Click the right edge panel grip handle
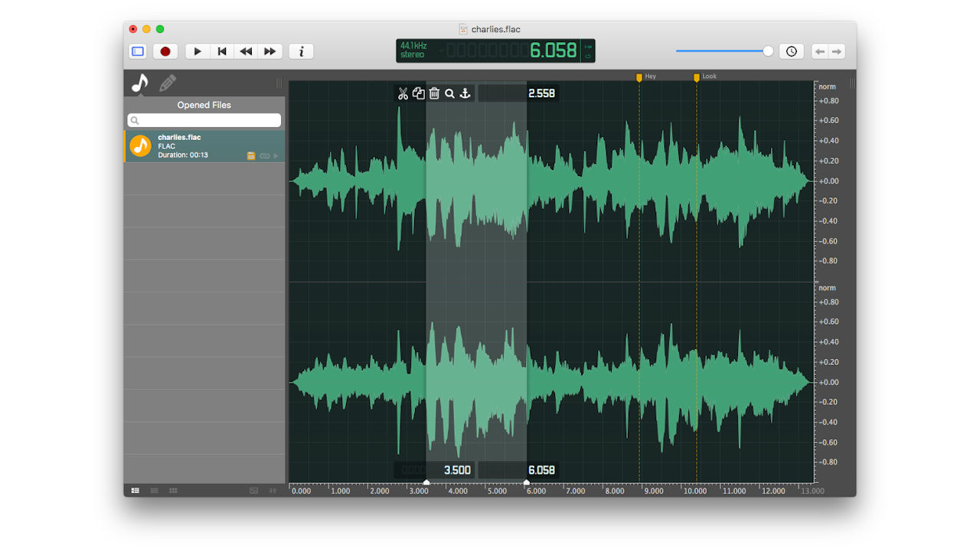Viewport: 980px width, 551px height. (x=853, y=83)
